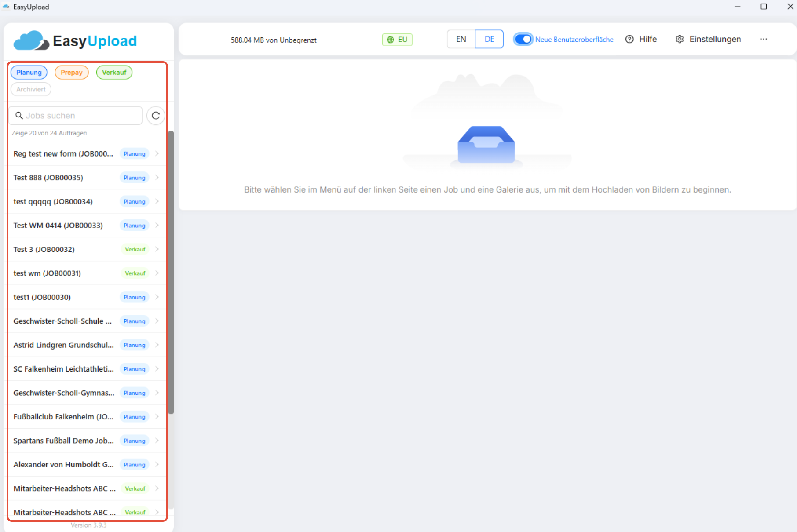
Task: Click the Zeige 20 von 24 Aufträgen text
Action: (49, 133)
